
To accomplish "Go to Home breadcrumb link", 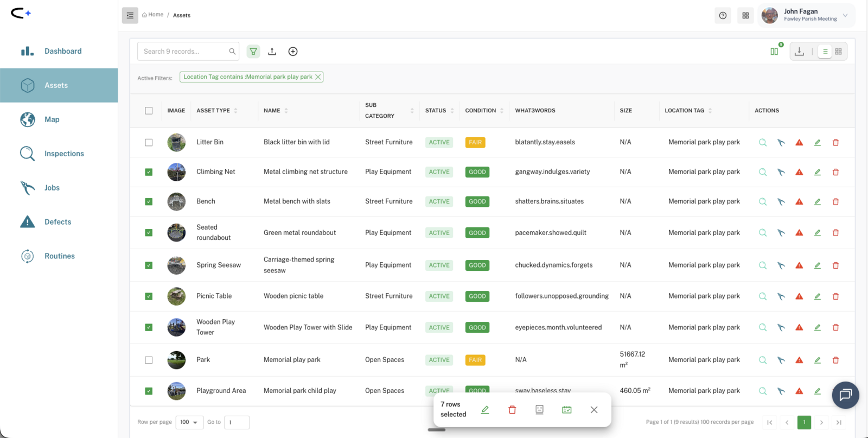I will pyautogui.click(x=153, y=15).
